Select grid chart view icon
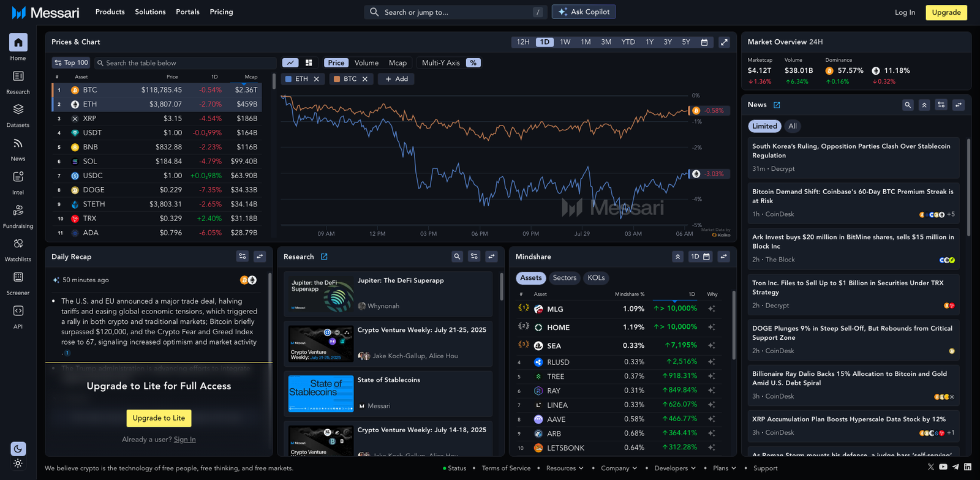The width and height of the screenshot is (980, 480). [x=309, y=63]
